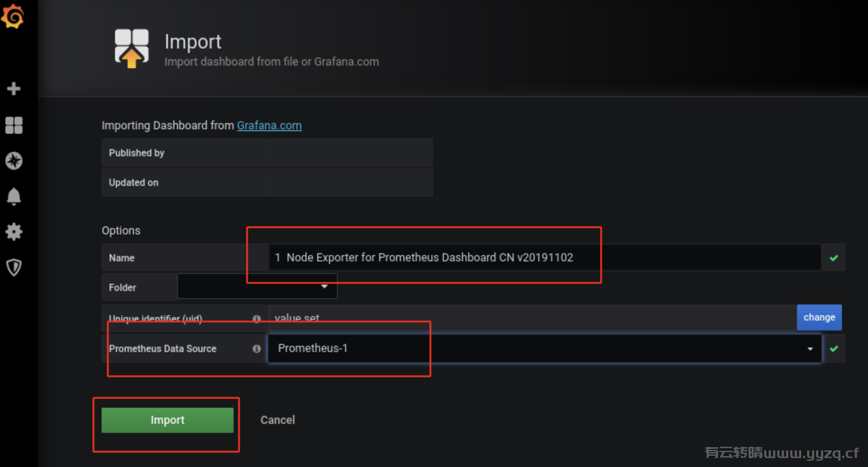Open the Prometheus-1 data source dropdown

pyautogui.click(x=545, y=348)
